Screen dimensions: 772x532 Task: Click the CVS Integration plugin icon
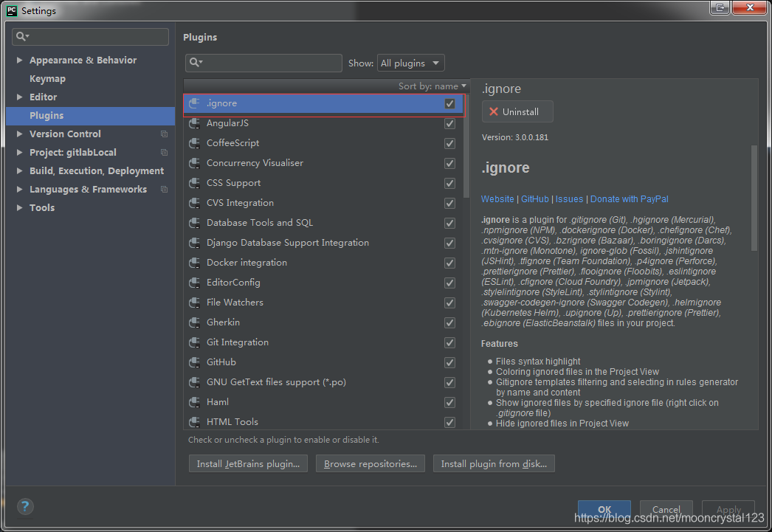point(195,203)
